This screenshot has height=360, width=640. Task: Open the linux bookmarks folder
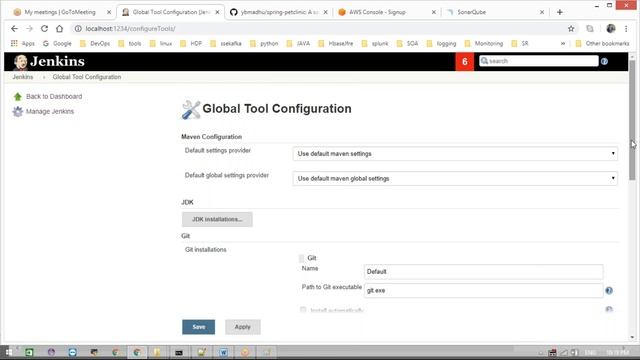[161, 43]
